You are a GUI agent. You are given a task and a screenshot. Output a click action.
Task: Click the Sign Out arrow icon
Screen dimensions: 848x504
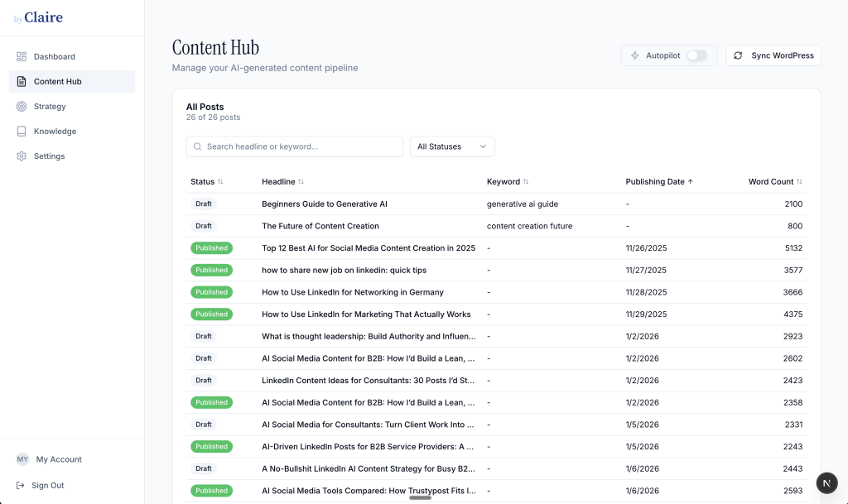22,486
